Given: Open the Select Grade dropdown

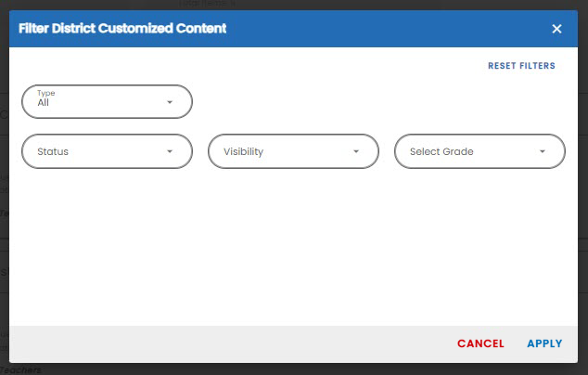Looking at the screenshot, I should [x=479, y=151].
